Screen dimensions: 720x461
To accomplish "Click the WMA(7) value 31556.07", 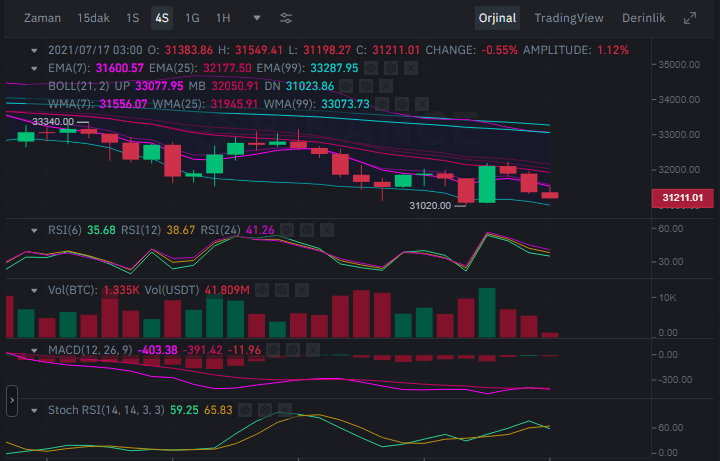I will (x=124, y=104).
